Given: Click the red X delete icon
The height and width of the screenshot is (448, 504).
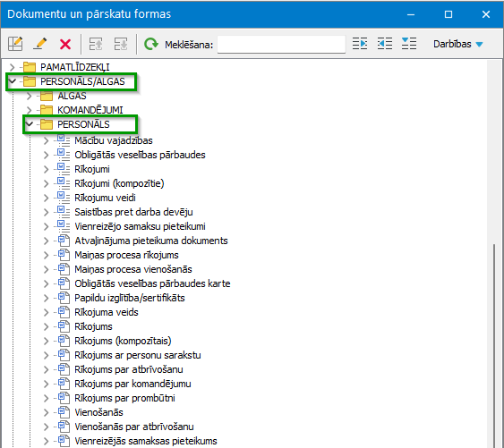Looking at the screenshot, I should pyautogui.click(x=65, y=44).
